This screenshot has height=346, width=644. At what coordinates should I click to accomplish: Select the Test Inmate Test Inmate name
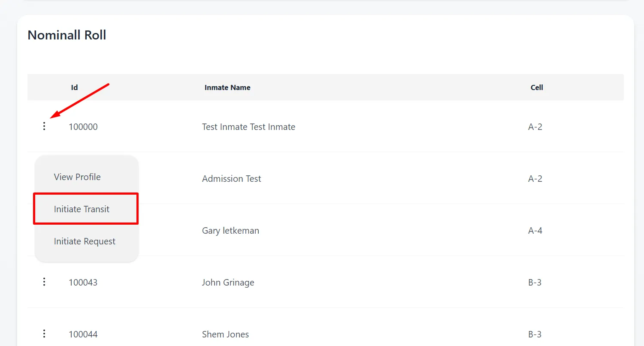pyautogui.click(x=248, y=127)
